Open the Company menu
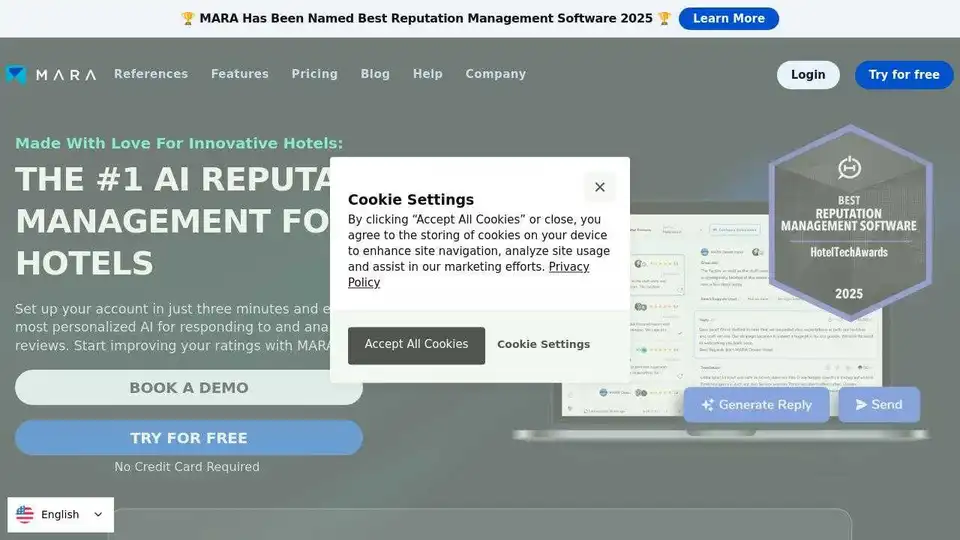 coord(495,74)
